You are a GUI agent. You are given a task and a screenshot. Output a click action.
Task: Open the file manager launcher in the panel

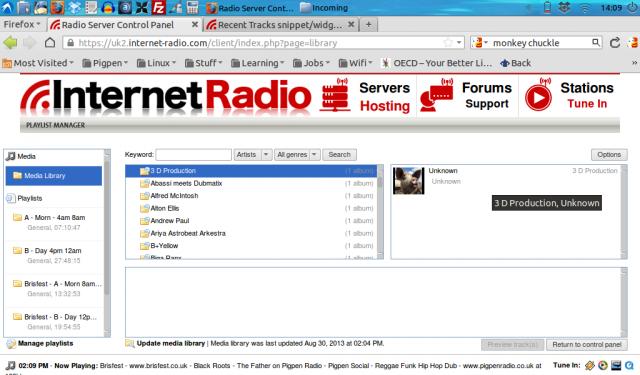(24, 7)
